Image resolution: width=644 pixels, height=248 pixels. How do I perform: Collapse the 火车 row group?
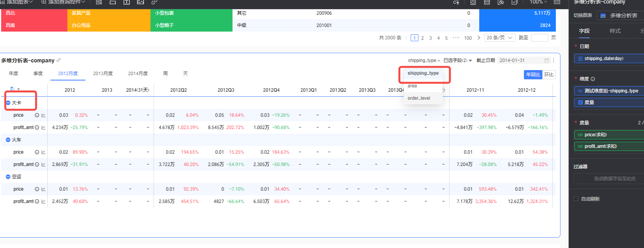(x=8, y=140)
